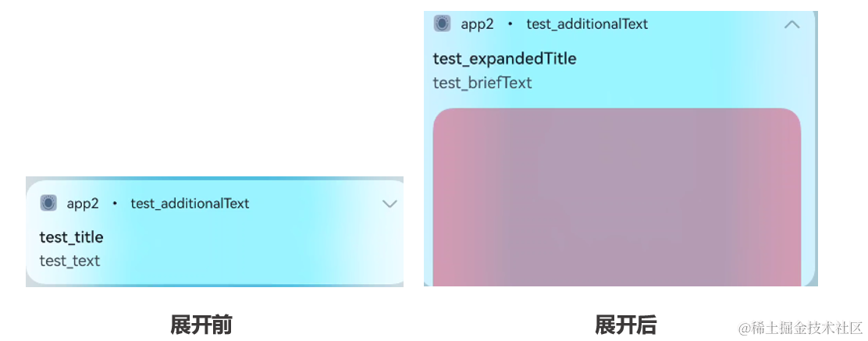Click test_additionalText in the collapsed notification
Screen dimensions: 868x341
tap(190, 204)
